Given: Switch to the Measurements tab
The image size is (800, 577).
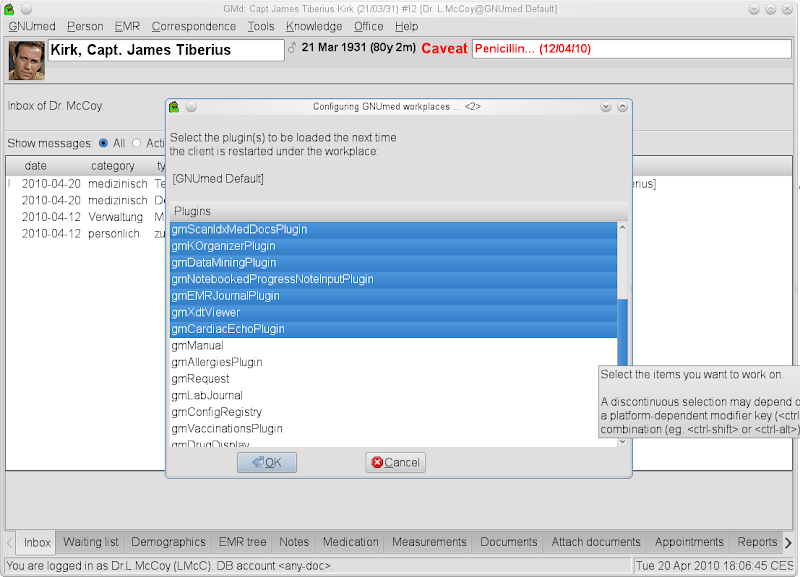Looking at the screenshot, I should [x=429, y=542].
